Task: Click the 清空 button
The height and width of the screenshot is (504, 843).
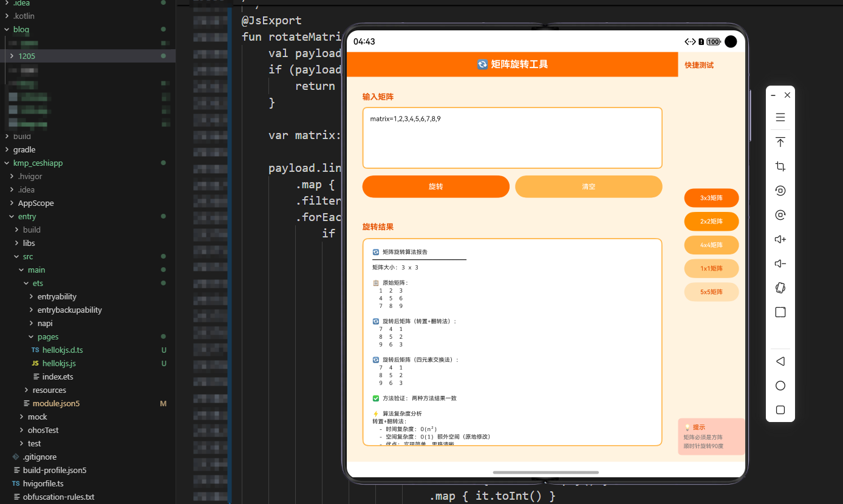Action: (589, 186)
